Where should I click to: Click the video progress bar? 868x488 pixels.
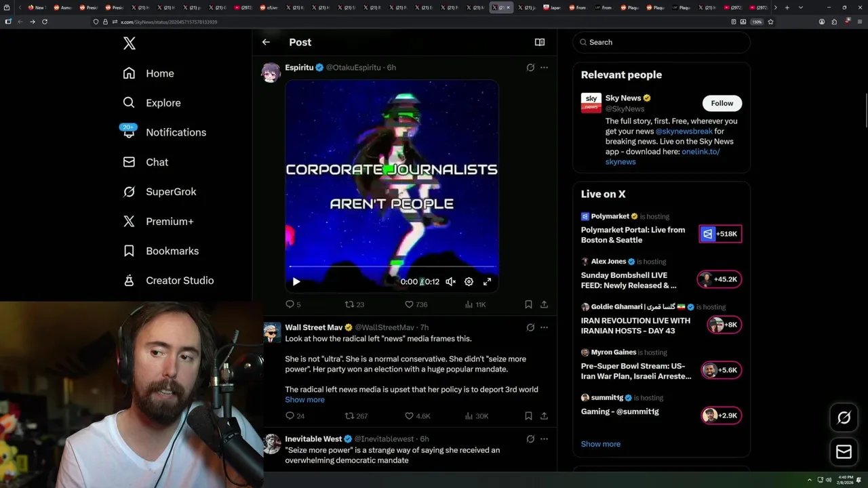391,267
